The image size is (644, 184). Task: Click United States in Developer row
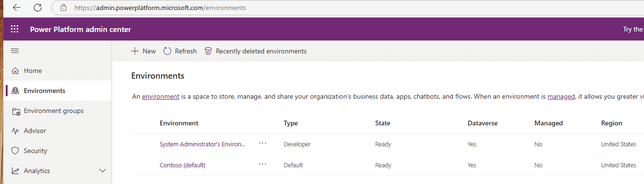[x=619, y=144]
